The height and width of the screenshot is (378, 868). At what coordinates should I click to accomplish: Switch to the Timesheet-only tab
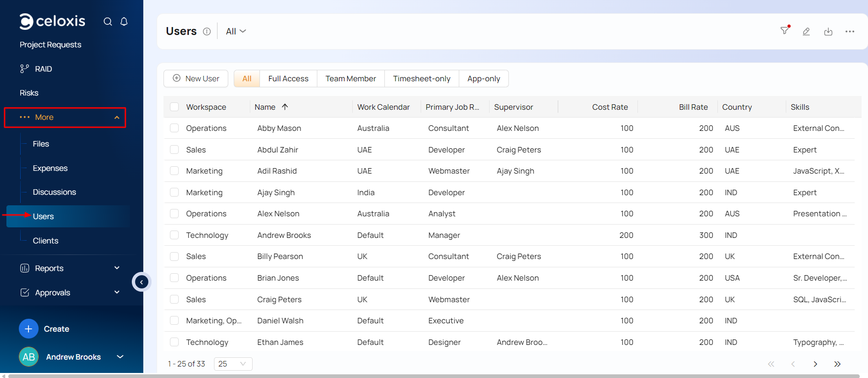tap(421, 79)
